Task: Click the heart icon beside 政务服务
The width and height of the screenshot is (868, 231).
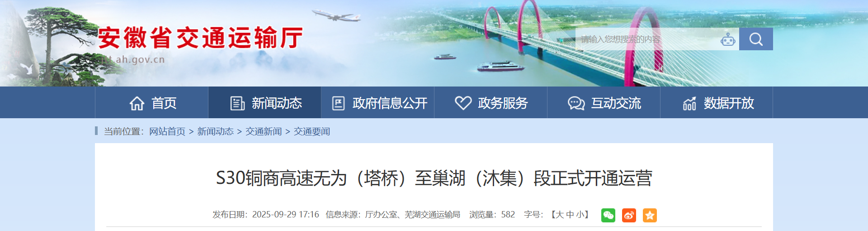Action: click(x=463, y=103)
